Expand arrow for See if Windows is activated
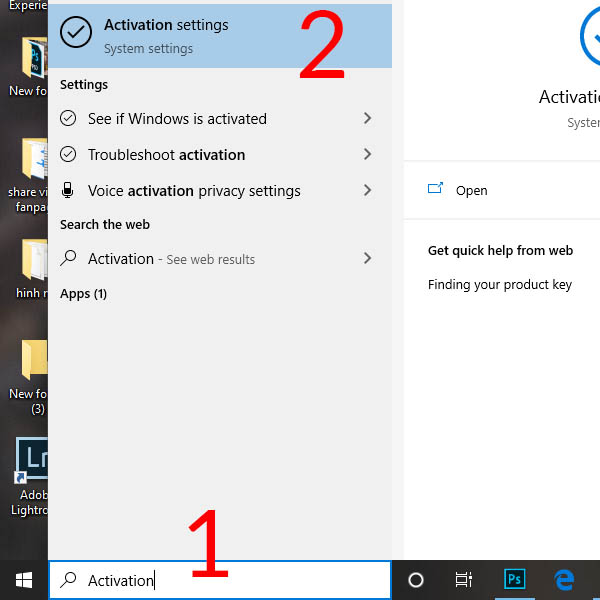Screen dimensions: 600x600 [367, 118]
